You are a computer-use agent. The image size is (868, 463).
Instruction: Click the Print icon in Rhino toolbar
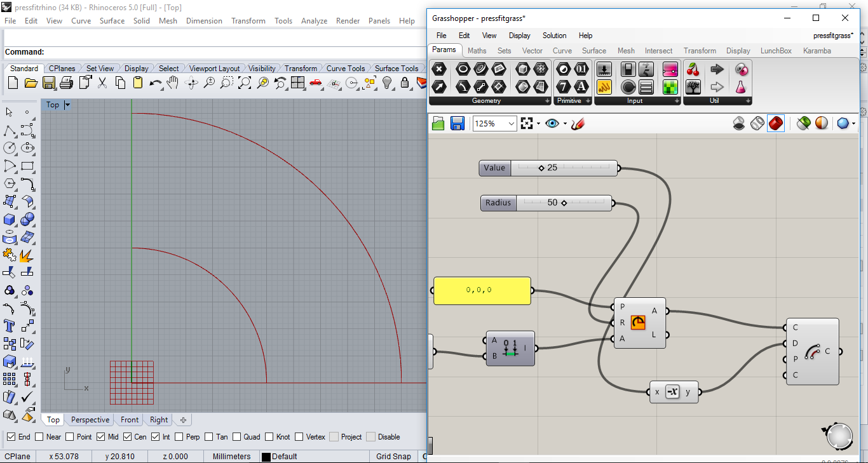67,83
